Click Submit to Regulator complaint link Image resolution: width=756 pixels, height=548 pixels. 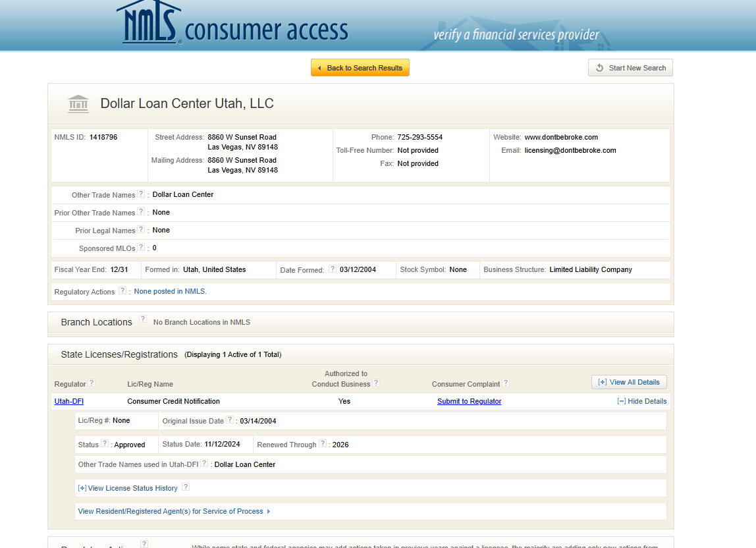[x=469, y=401]
